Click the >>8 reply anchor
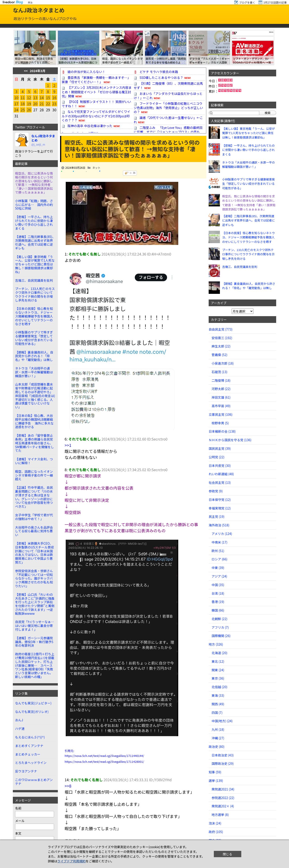Image resolution: width=289 pixels, height=868 pixels. pos(68,786)
